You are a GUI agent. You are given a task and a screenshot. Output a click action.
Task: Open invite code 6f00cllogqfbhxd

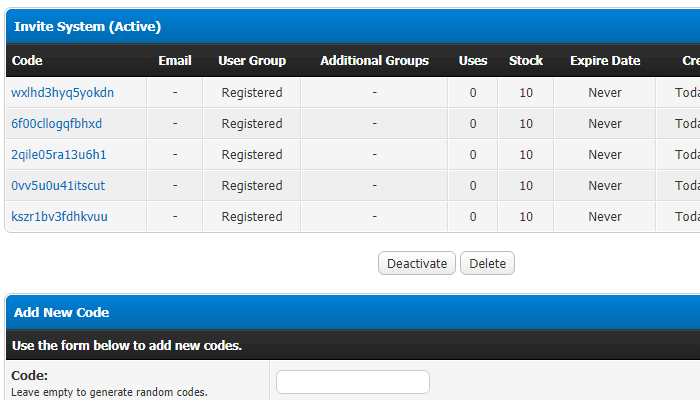click(x=56, y=124)
